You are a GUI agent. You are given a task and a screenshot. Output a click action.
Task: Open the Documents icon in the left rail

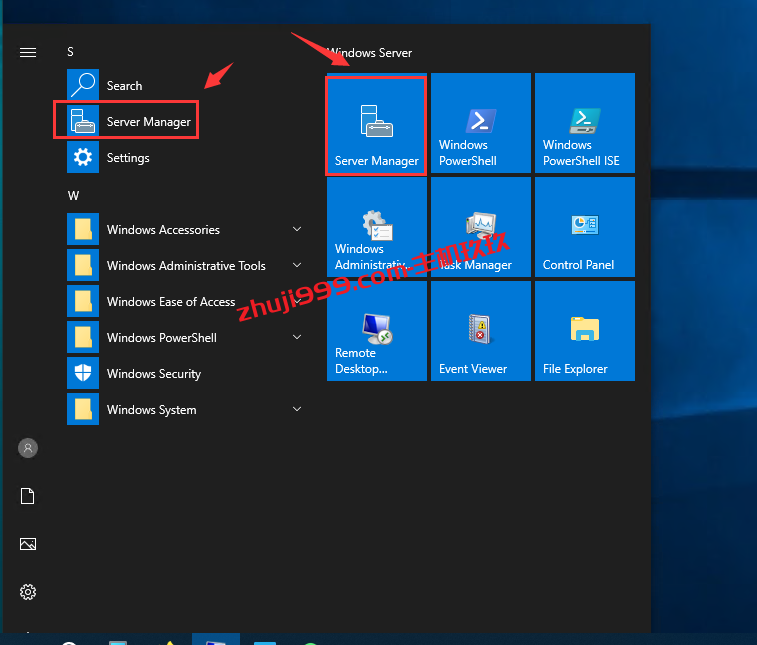pyautogui.click(x=28, y=496)
